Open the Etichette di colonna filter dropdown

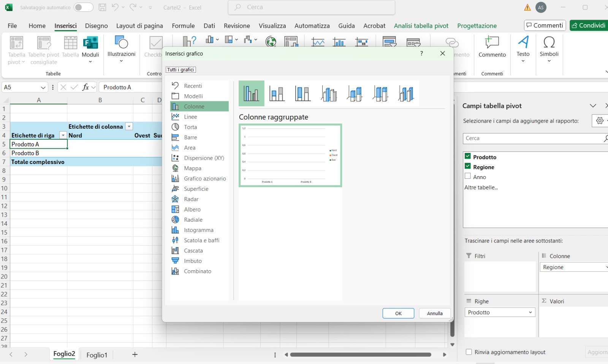[x=129, y=127]
